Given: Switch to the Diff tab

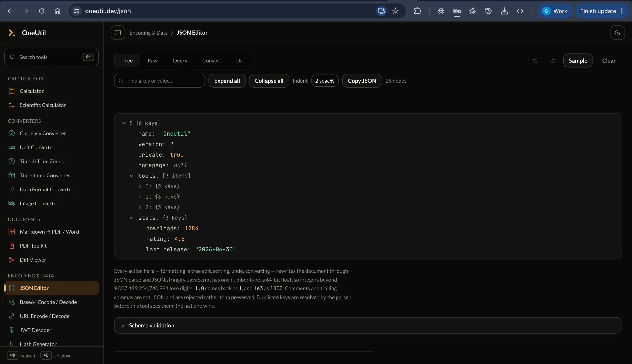Looking at the screenshot, I should [240, 60].
